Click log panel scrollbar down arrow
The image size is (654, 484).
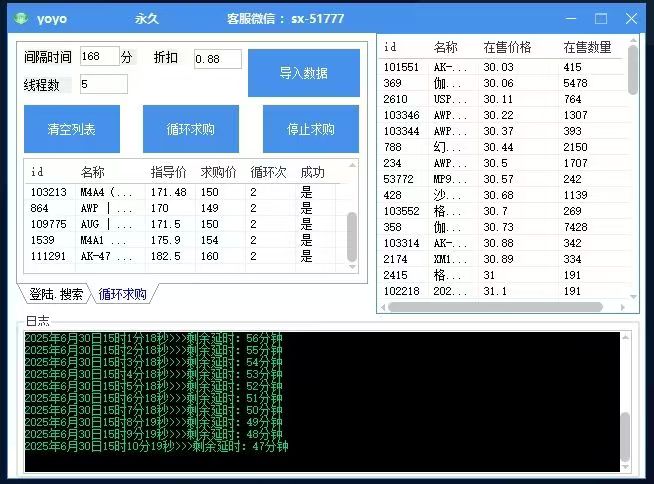click(625, 467)
